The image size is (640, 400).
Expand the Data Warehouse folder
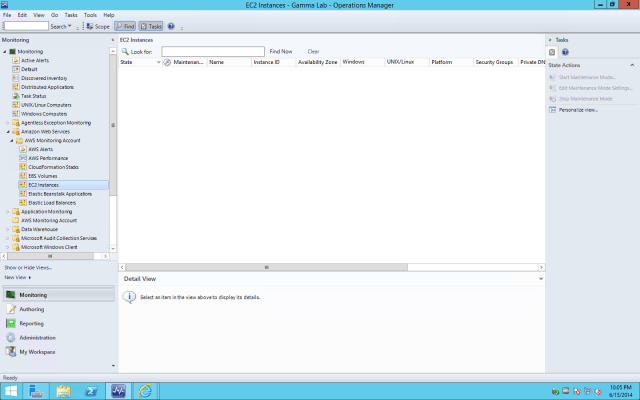pos(7,229)
